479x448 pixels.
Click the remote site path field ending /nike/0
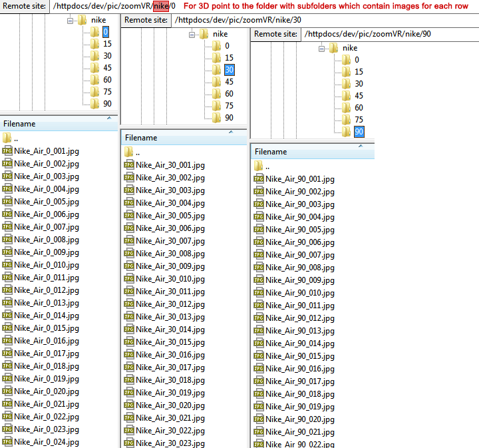(x=113, y=6)
